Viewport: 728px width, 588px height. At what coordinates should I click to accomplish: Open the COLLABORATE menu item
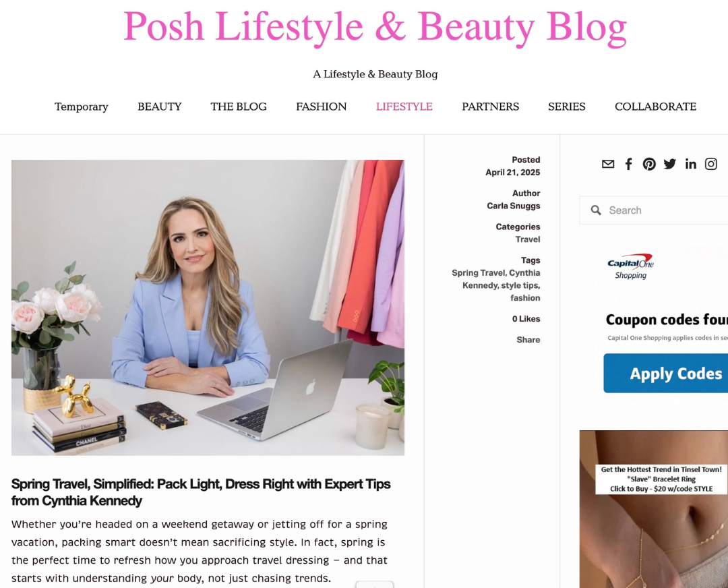655,107
